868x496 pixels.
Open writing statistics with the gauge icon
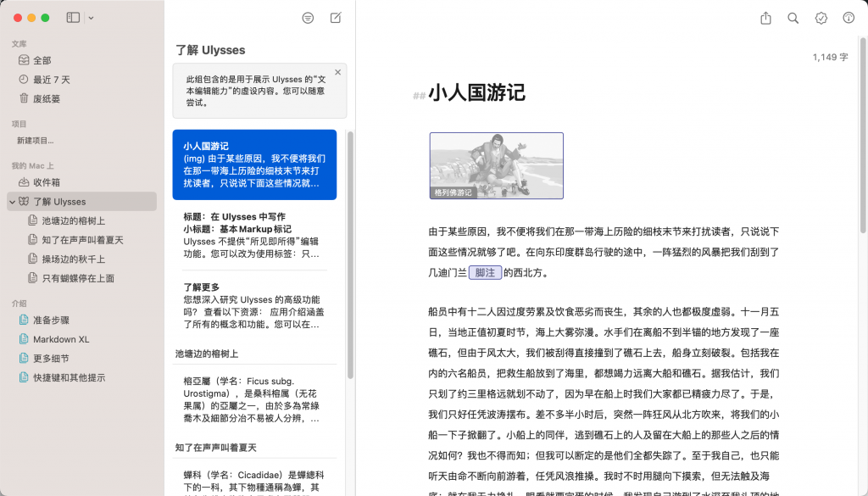(848, 18)
